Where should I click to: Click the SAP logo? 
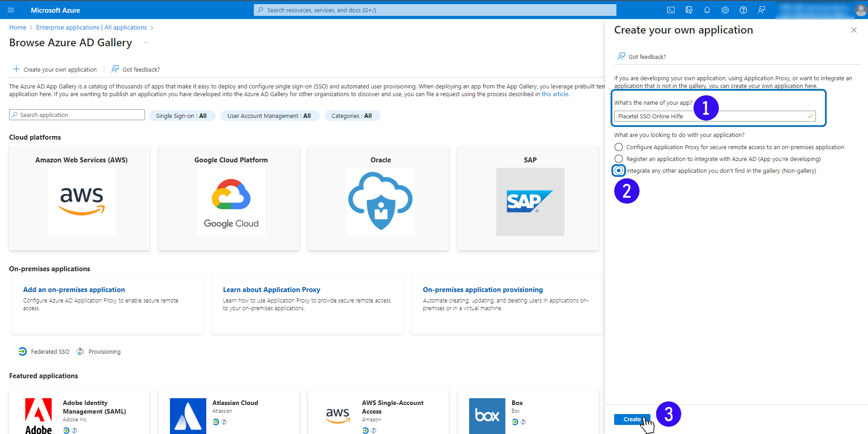[x=530, y=202]
